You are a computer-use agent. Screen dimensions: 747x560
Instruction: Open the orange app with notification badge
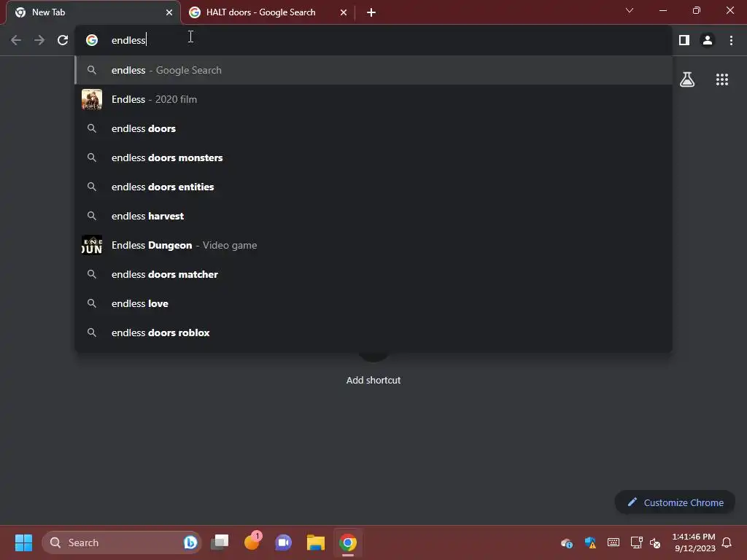click(252, 542)
